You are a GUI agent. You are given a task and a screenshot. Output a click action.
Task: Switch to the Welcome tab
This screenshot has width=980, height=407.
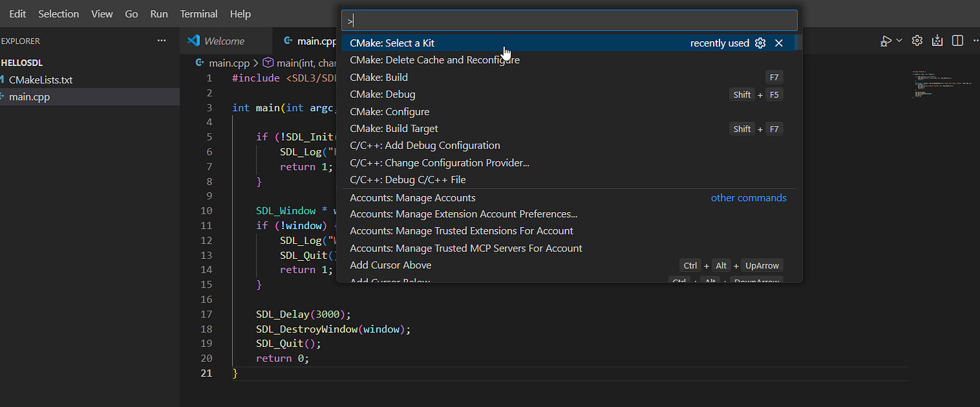[224, 41]
